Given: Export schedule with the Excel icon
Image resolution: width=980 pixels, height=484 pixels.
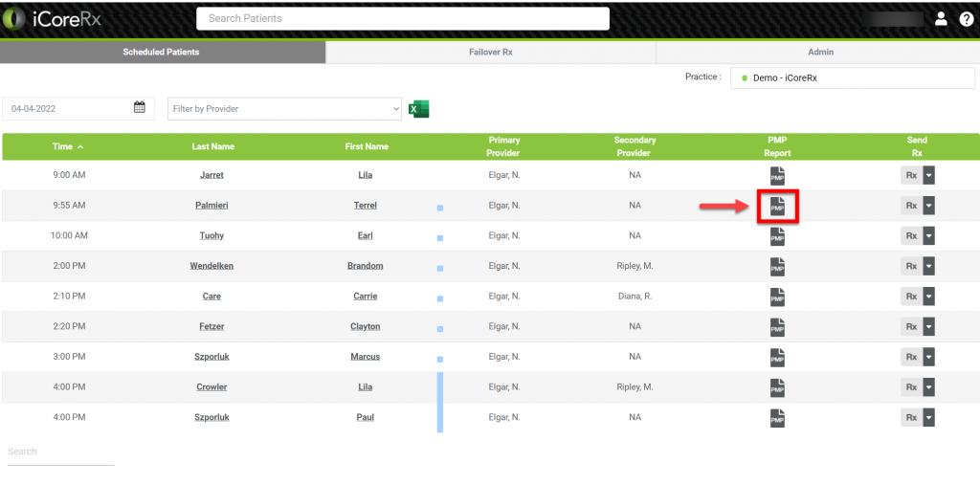Looking at the screenshot, I should point(418,109).
